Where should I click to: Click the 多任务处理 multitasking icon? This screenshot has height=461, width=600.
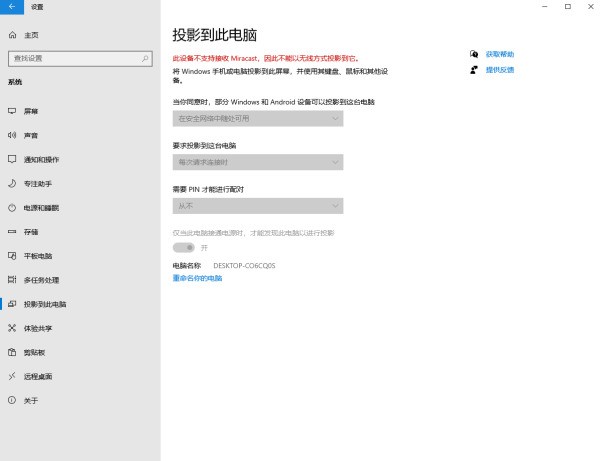12,280
